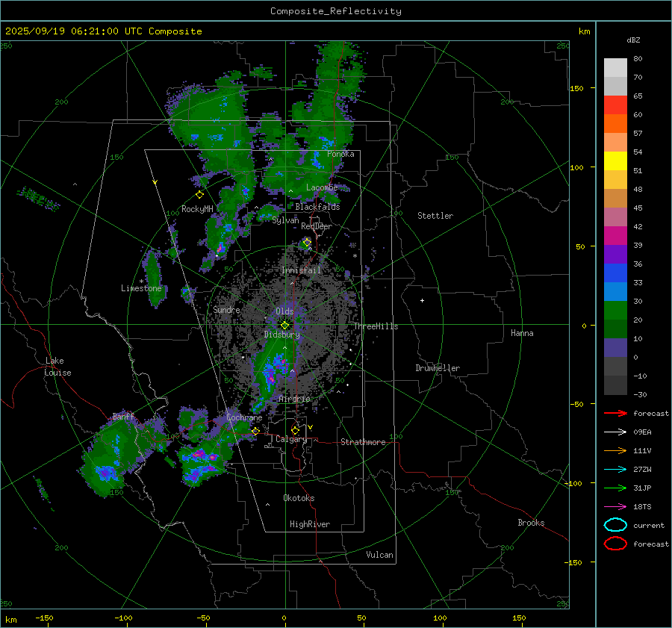Select the light blue 33 dBZ swatch
Viewport: 672px width, 628px height.
tap(615, 291)
